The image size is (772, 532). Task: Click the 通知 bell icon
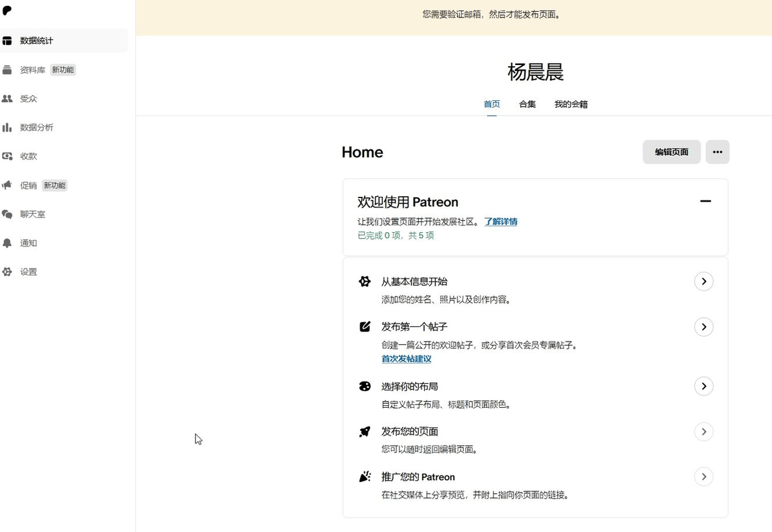pos(7,243)
